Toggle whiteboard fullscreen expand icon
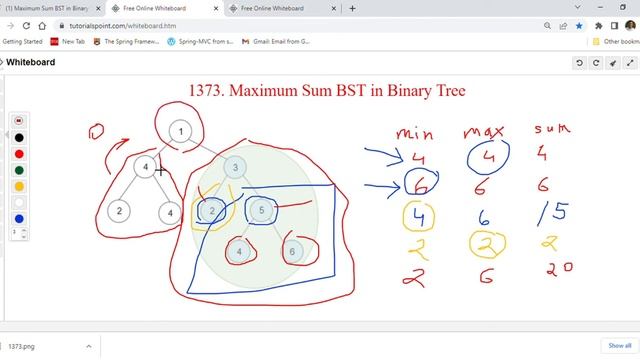 (x=631, y=63)
